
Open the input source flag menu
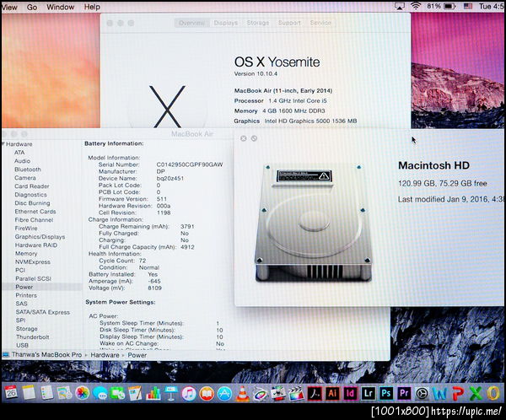[x=467, y=6]
